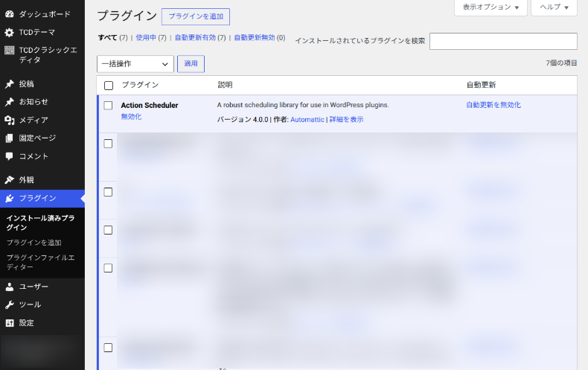588x370 pixels.
Task: Click the 適用 apply button
Action: click(191, 64)
